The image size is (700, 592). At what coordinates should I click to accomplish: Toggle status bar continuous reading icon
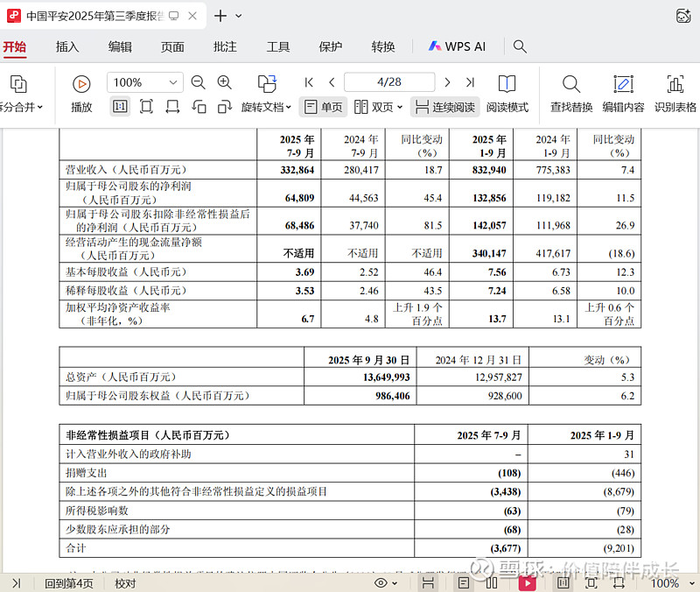428,583
